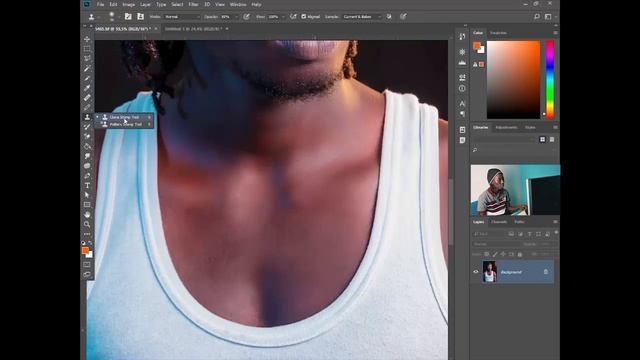Select the Lasso tool
Viewport: 640px width, 360px height.
[x=87, y=59]
